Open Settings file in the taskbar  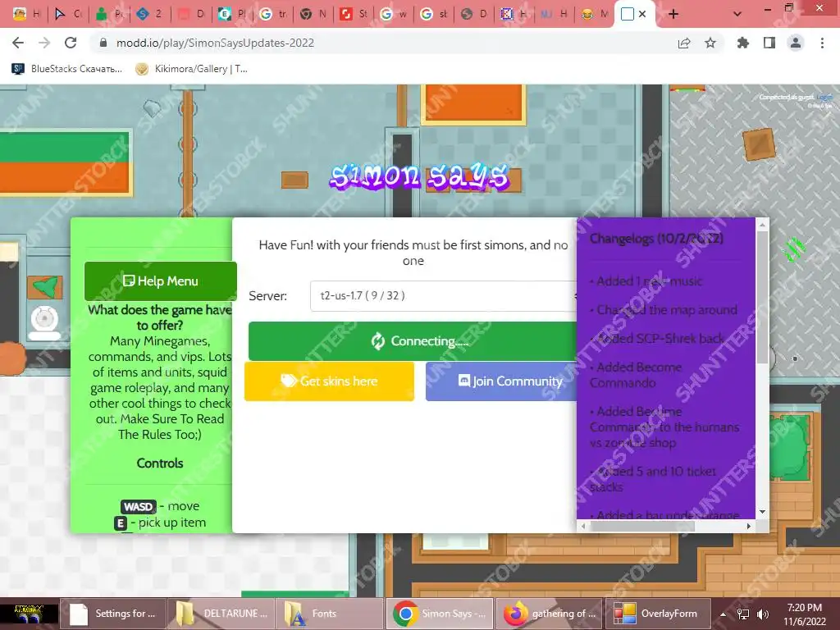point(113,614)
